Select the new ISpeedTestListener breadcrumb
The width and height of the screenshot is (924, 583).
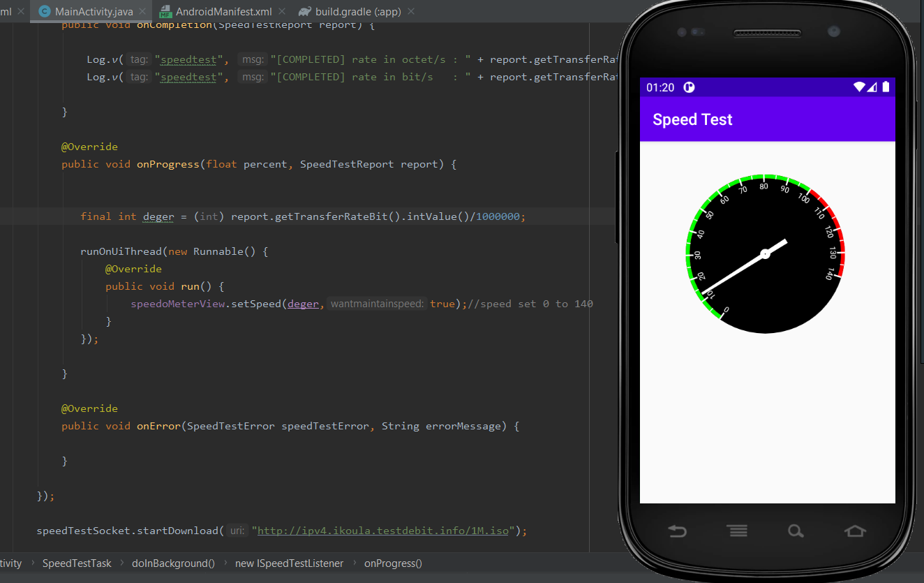pyautogui.click(x=289, y=563)
